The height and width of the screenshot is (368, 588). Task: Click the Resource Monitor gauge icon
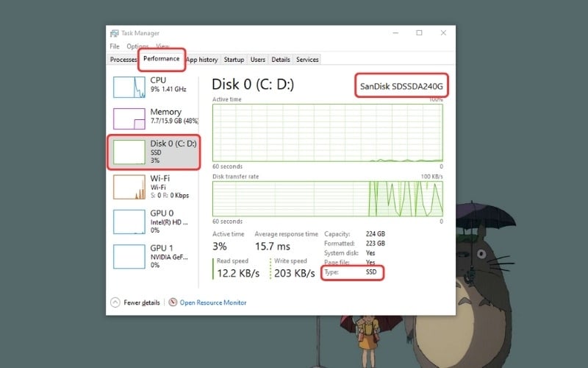(x=173, y=302)
